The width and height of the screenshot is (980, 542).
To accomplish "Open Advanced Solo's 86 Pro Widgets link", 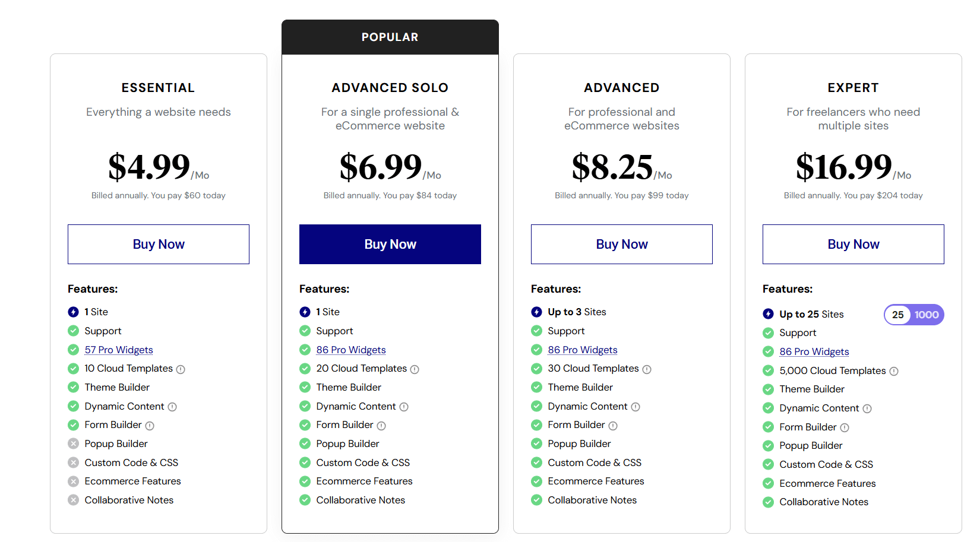I will coord(351,350).
